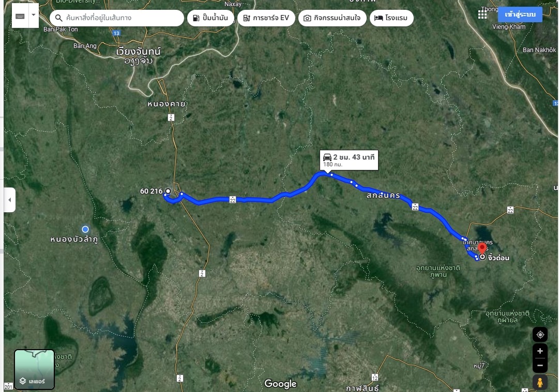Click the 60 216 origin marker
The height and width of the screenshot is (392, 559).
(168, 191)
